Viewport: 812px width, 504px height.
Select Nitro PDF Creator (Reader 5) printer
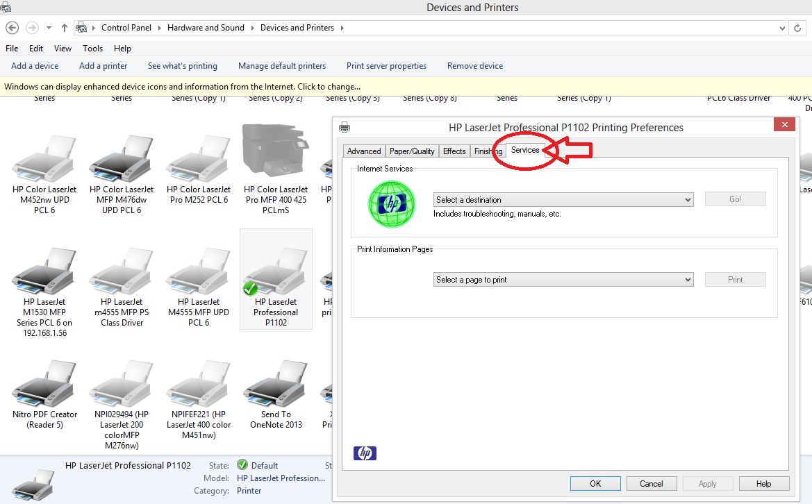pos(44,384)
